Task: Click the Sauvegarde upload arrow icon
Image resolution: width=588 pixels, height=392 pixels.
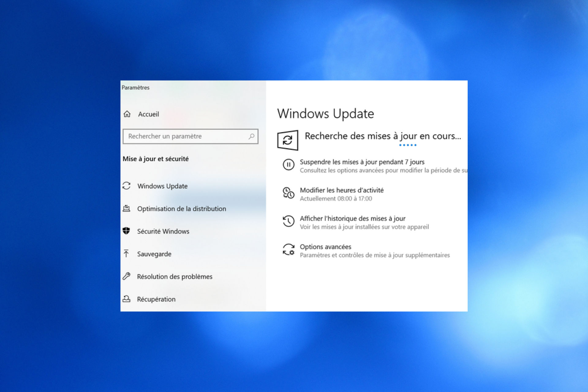Action: [x=126, y=254]
